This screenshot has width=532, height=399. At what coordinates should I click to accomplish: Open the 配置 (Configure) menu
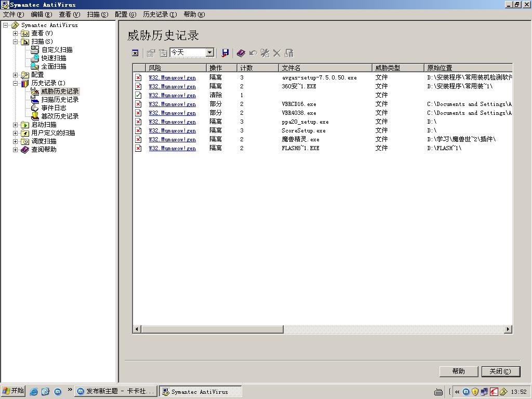pyautogui.click(x=125, y=15)
